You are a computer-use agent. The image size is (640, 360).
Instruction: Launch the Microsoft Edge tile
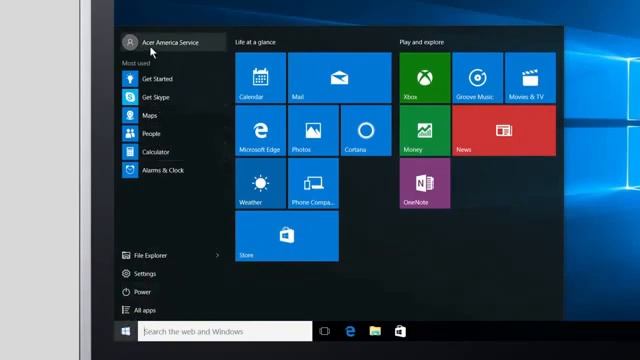tap(260, 131)
